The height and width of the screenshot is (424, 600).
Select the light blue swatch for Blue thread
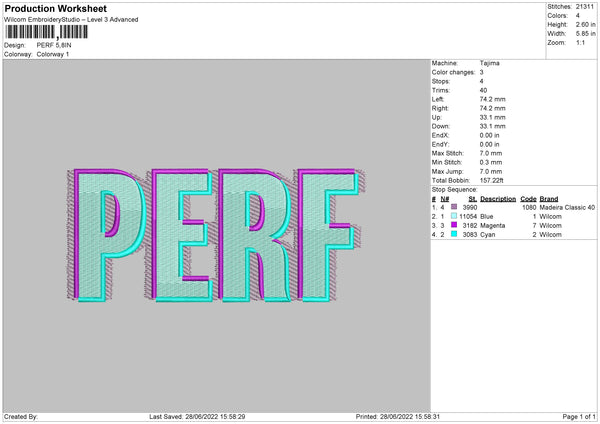pyautogui.click(x=455, y=216)
